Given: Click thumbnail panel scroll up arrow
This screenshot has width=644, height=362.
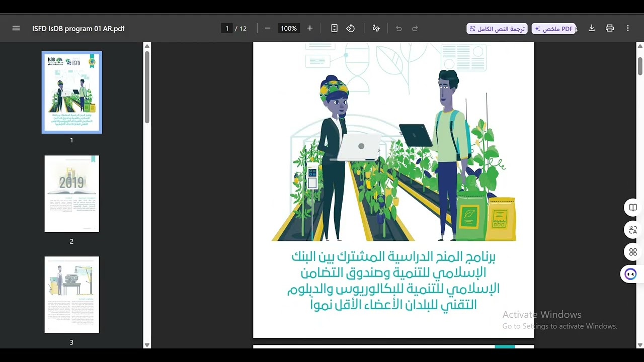Looking at the screenshot, I should [147, 46].
